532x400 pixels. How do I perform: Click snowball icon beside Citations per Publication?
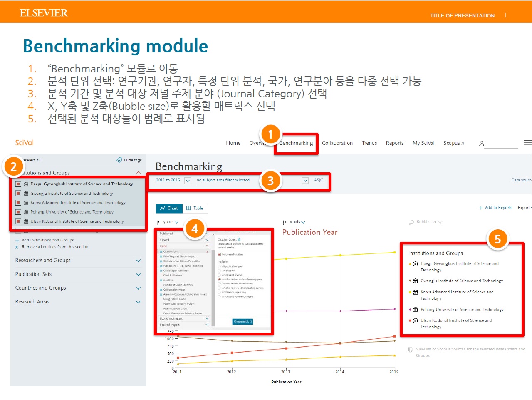click(161, 271)
